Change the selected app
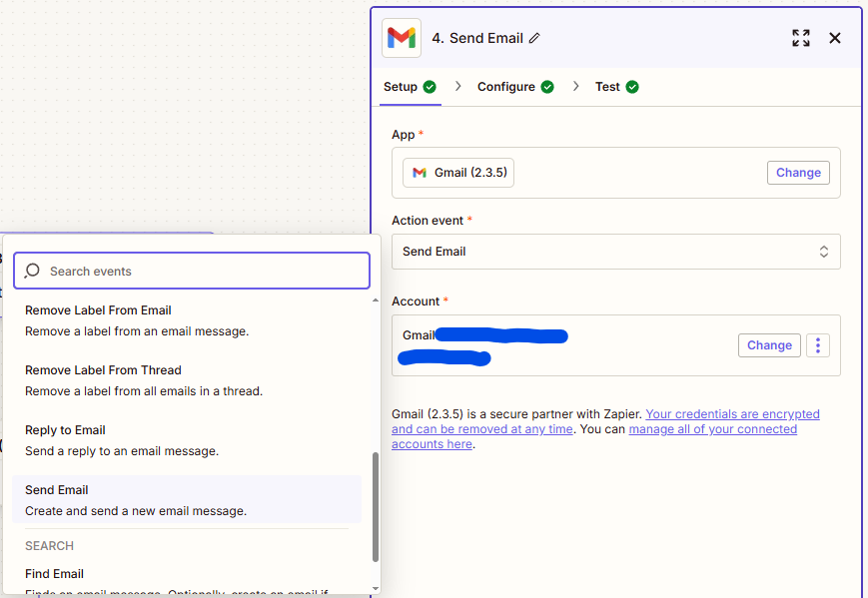The width and height of the screenshot is (868, 598). tap(798, 173)
